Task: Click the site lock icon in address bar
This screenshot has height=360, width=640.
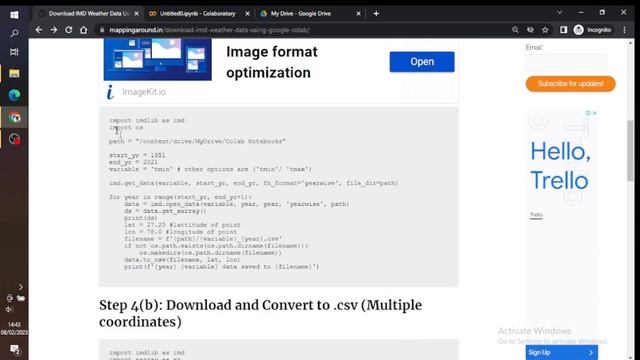Action: coord(102,30)
